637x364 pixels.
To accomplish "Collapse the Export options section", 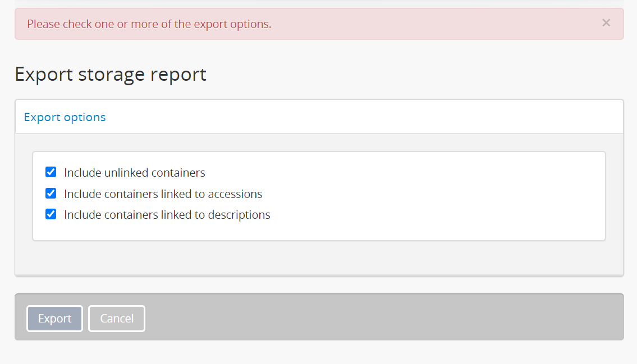I will tap(65, 117).
